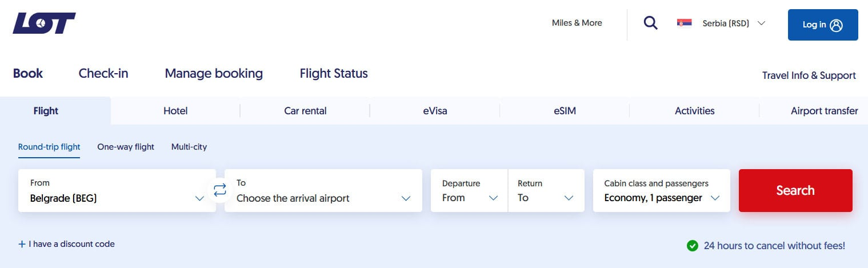Click the LOT airline logo
Image resolution: width=868 pixels, height=268 pixels.
point(44,23)
